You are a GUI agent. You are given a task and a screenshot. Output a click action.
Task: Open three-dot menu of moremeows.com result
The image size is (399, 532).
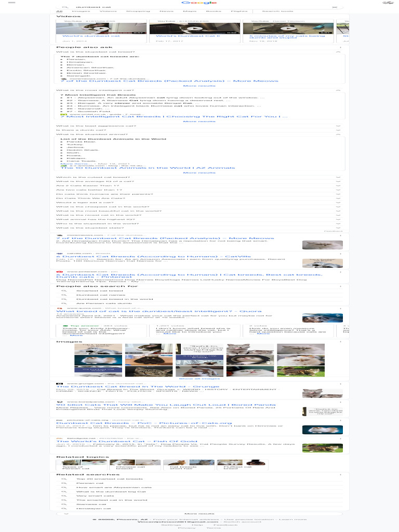[x=341, y=235]
